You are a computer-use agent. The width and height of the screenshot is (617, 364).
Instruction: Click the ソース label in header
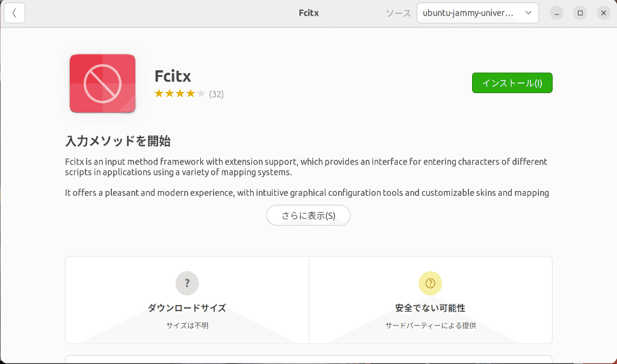398,13
